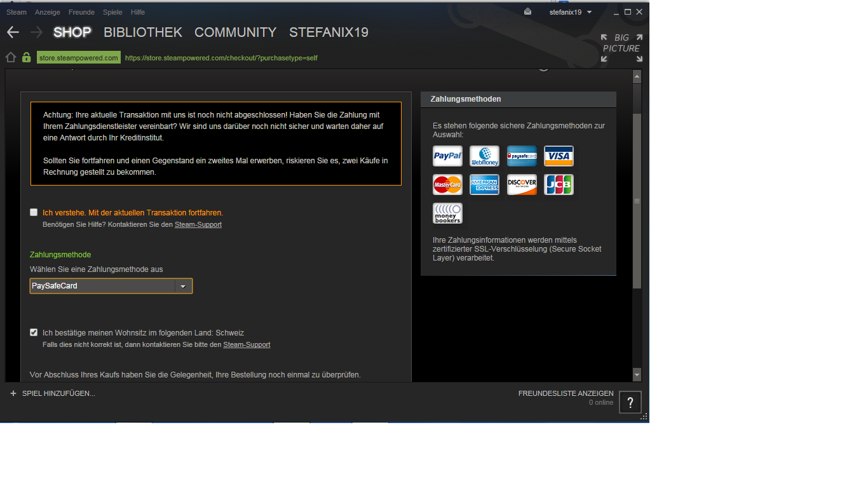This screenshot has width=868, height=488.
Task: Uncheck the Wohnsitz Schweiz confirmation checkbox
Action: [34, 332]
